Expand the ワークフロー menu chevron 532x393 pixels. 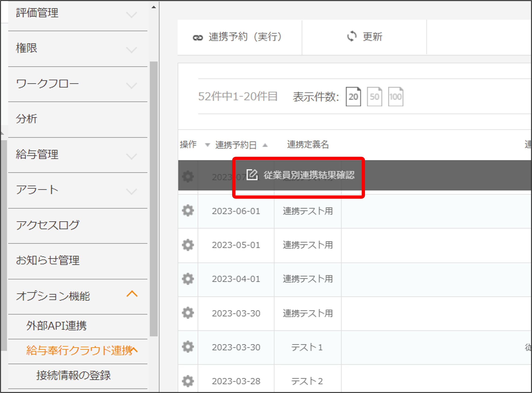pyautogui.click(x=131, y=85)
